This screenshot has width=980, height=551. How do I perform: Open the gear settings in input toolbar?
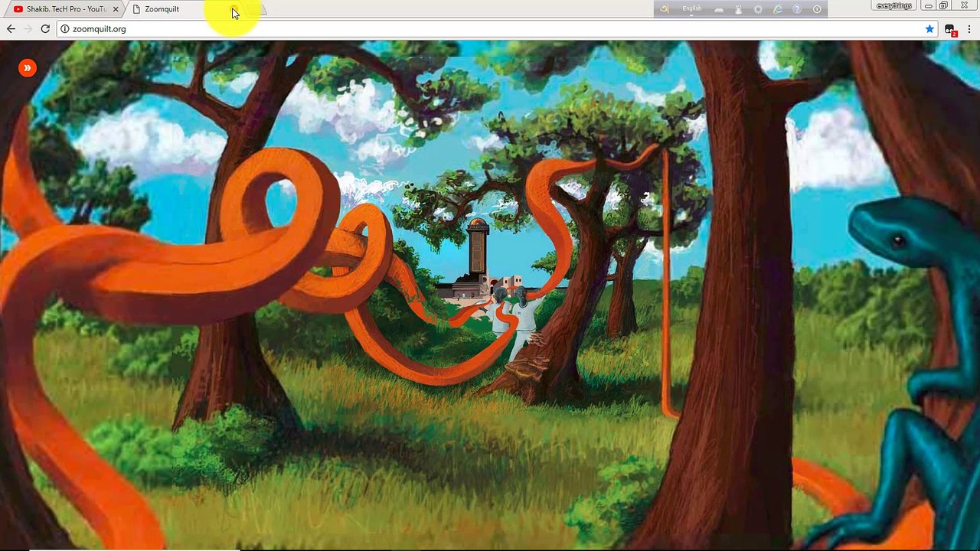click(758, 9)
